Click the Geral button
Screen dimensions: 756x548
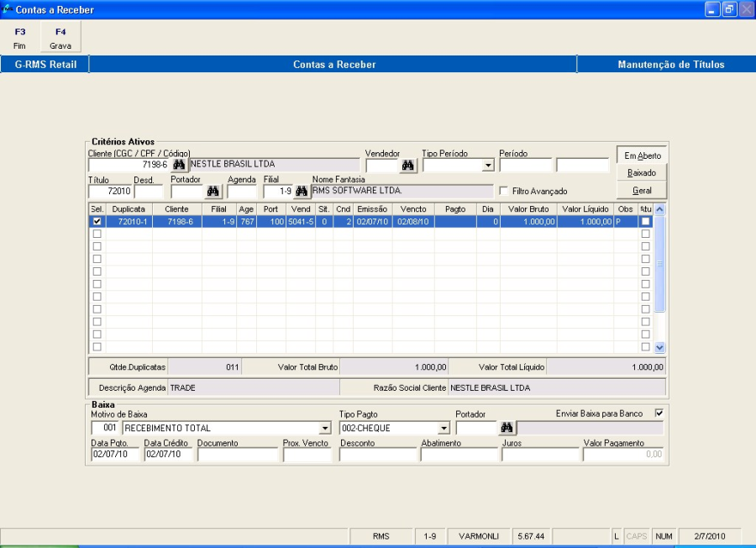click(x=642, y=191)
